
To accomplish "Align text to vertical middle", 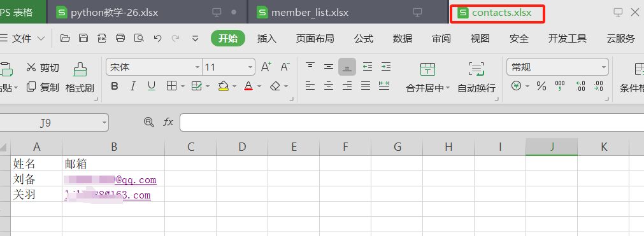I will [x=329, y=66].
